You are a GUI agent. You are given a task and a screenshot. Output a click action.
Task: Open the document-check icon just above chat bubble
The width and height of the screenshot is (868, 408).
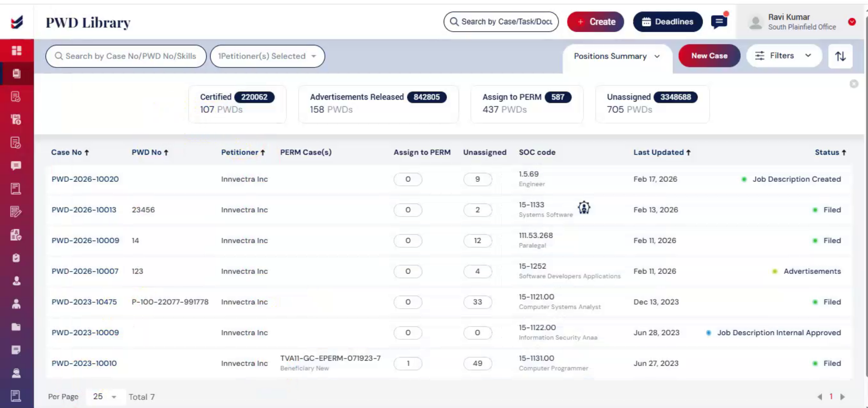[x=16, y=143]
